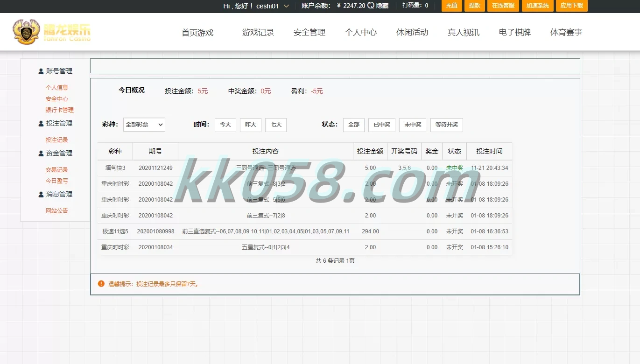This screenshot has height=364, width=640.
Task: Open 个人信息 in sidebar
Action: pyautogui.click(x=57, y=88)
